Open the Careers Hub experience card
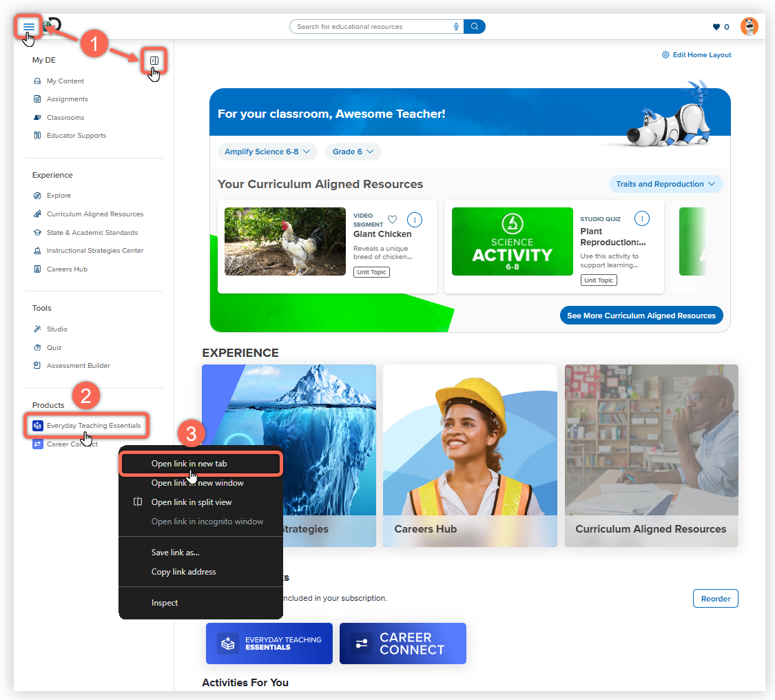Image resolution: width=775 pixels, height=700 pixels. (x=470, y=456)
